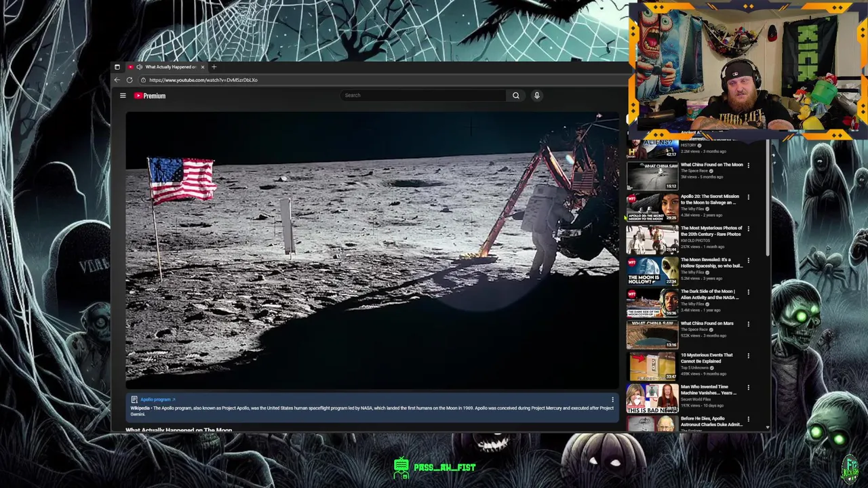The width and height of the screenshot is (868, 488).
Task: Open options for 'The Most Mysterious Photos'
Action: click(748, 229)
